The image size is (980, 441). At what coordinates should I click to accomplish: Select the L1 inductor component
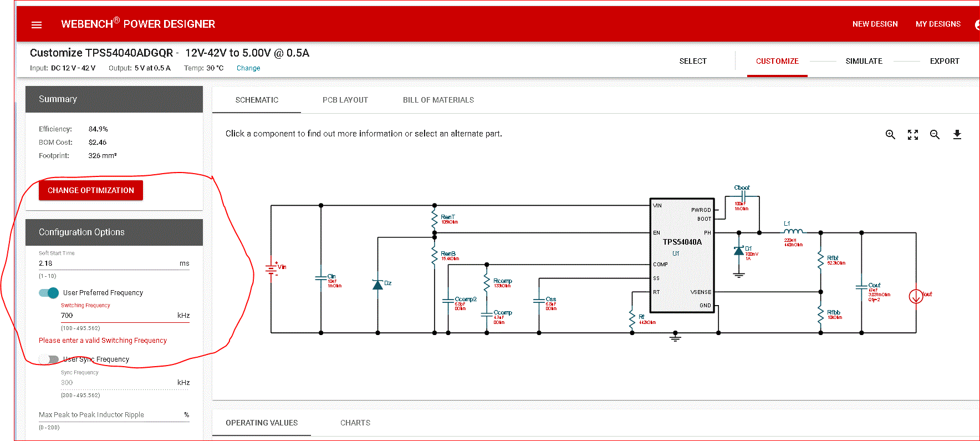793,231
